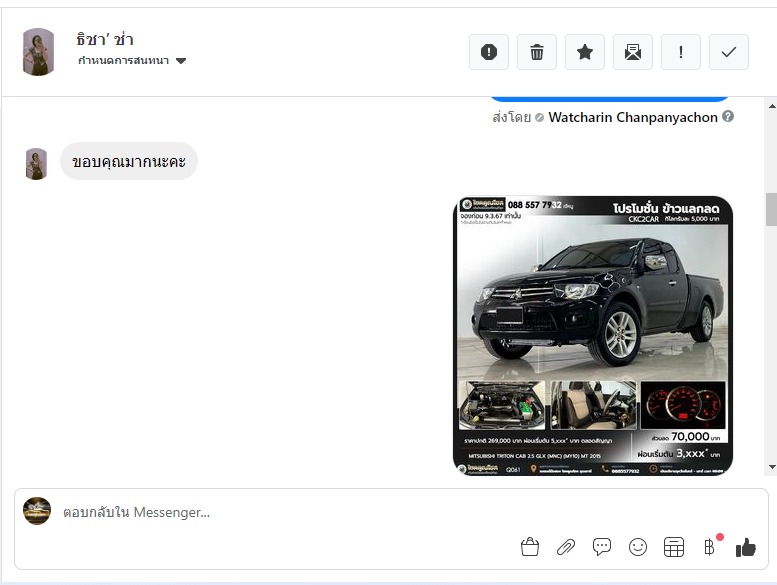Open the shopping bag products icon
This screenshot has width=777, height=585.
coord(530,547)
